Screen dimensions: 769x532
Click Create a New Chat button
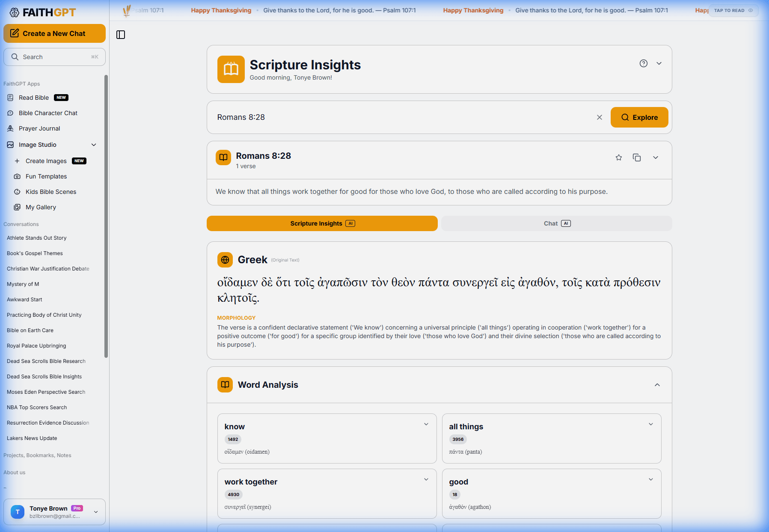pyautogui.click(x=54, y=33)
